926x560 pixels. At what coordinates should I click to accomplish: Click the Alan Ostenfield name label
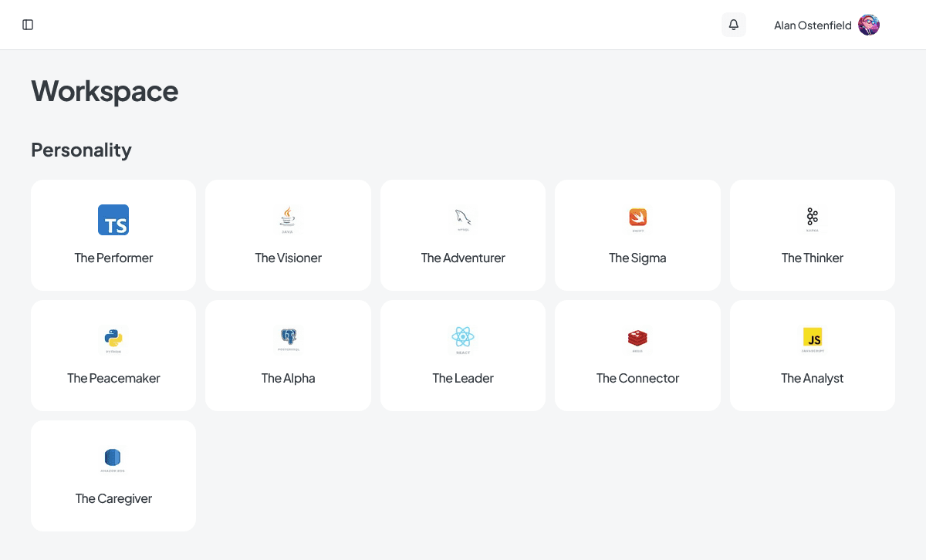pyautogui.click(x=813, y=25)
